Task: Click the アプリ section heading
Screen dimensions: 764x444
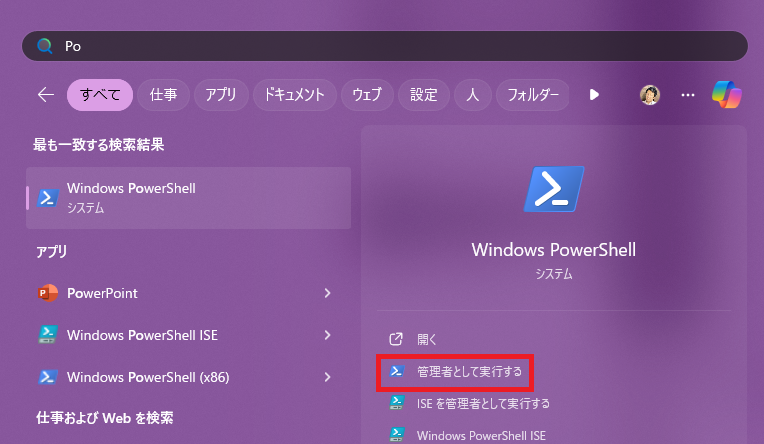Action: pos(52,251)
